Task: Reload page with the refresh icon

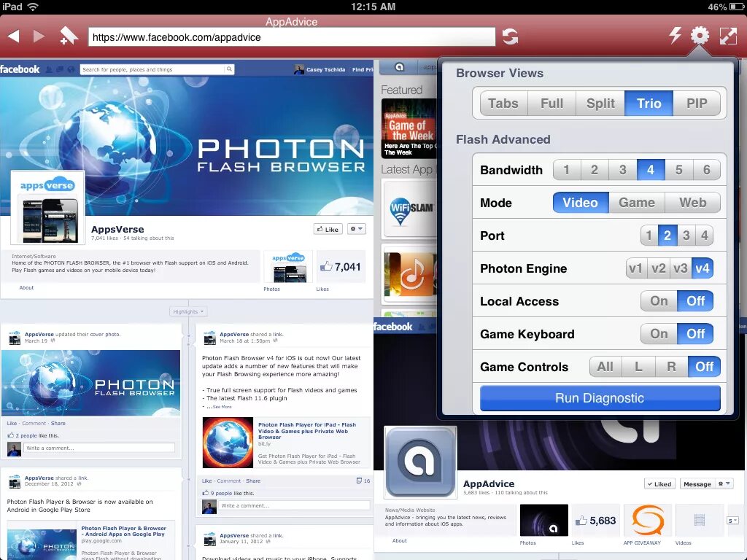Action: (510, 36)
